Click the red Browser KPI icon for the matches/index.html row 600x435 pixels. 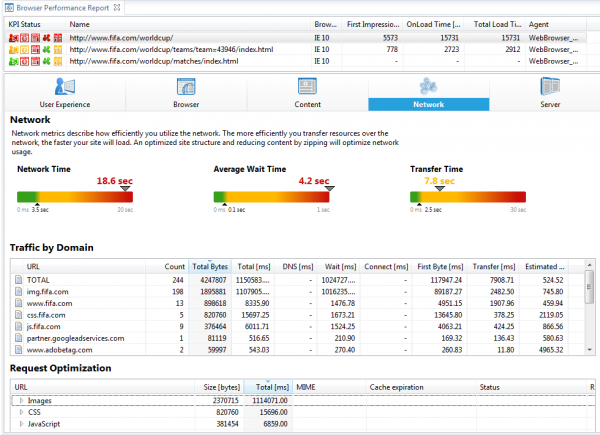pos(24,61)
